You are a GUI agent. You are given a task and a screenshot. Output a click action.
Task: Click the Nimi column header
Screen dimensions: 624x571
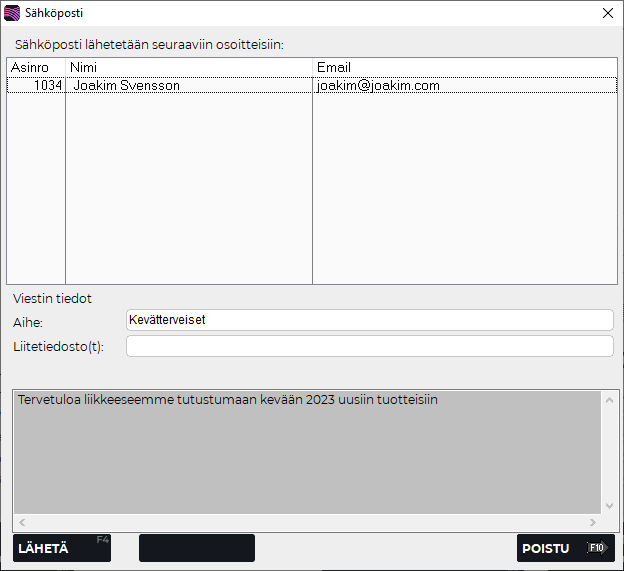[x=188, y=67]
